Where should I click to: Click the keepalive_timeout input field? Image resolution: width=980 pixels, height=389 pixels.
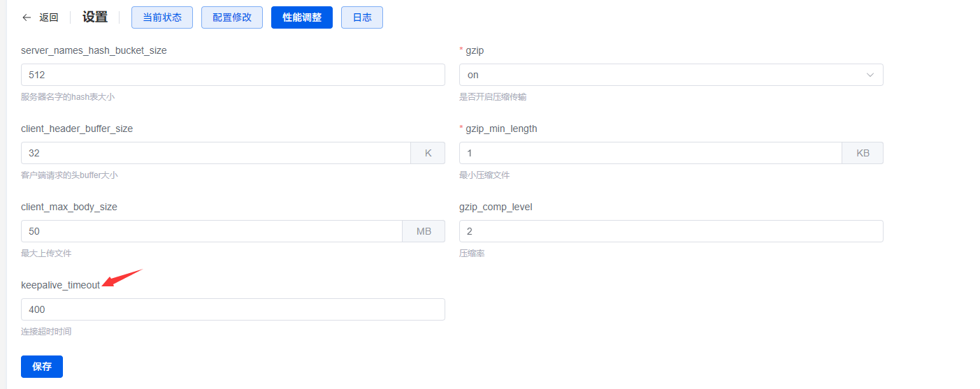coord(233,309)
